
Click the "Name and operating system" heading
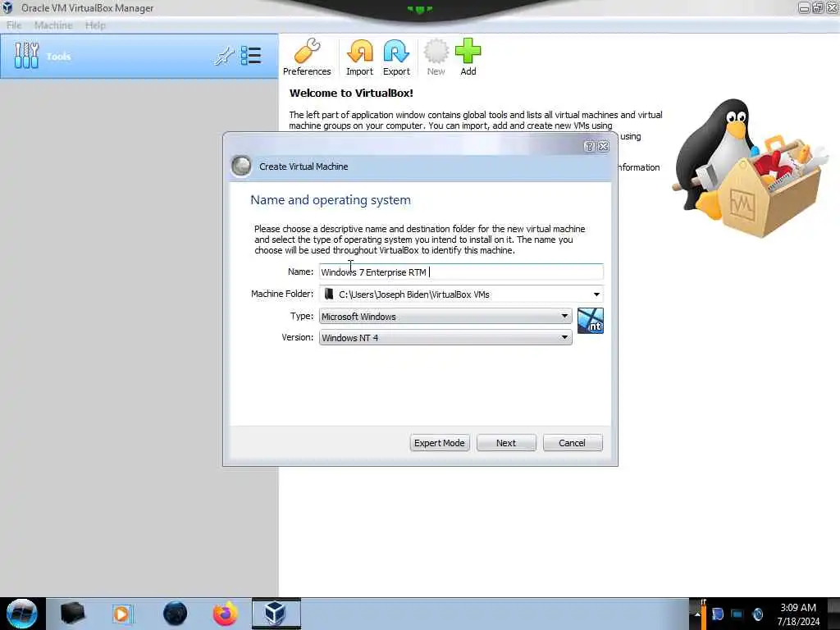point(331,200)
